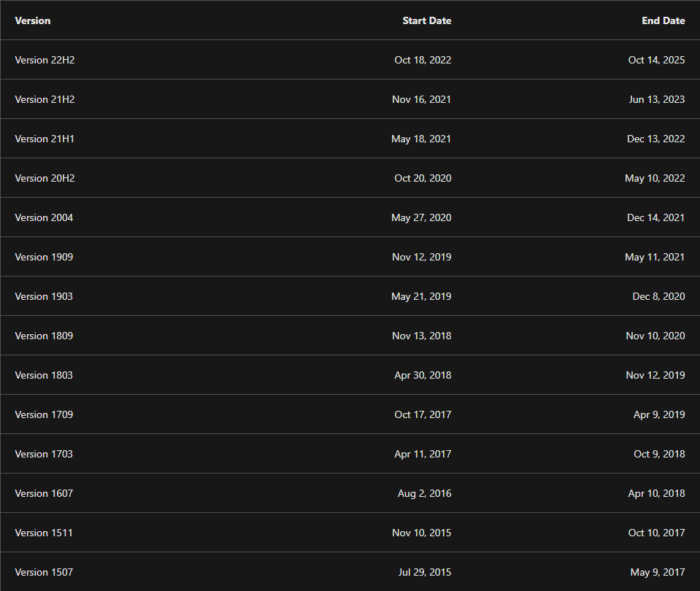This screenshot has height=591, width=700.
Task: Select the Version 2004 cell
Action: [x=44, y=217]
